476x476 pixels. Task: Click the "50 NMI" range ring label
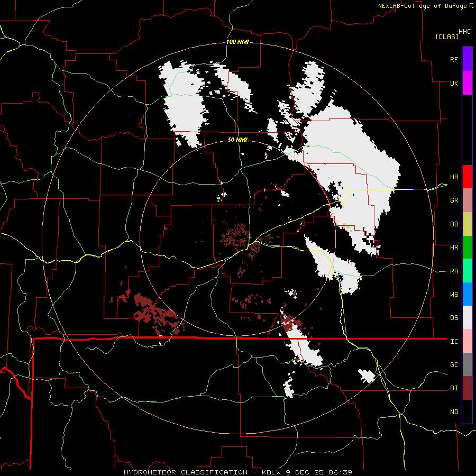pos(237,140)
